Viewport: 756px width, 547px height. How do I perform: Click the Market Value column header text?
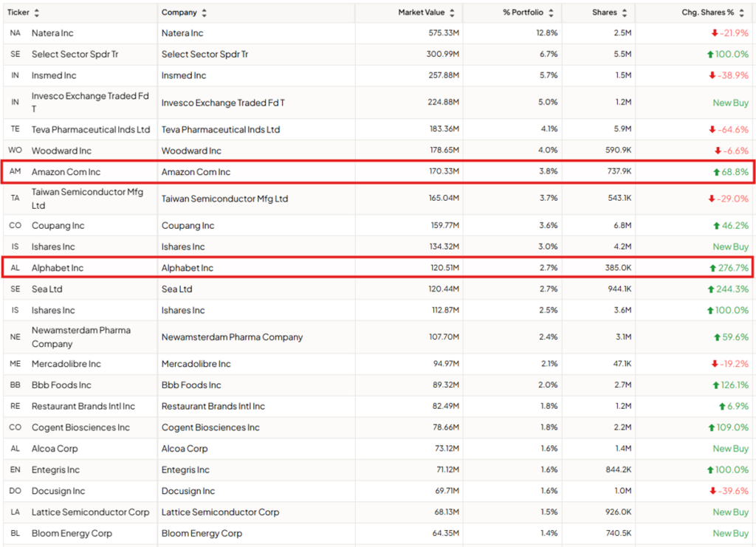tap(422, 13)
